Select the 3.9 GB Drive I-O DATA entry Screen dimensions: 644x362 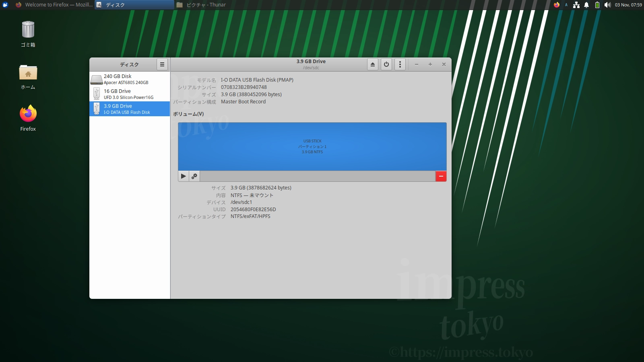(x=130, y=109)
